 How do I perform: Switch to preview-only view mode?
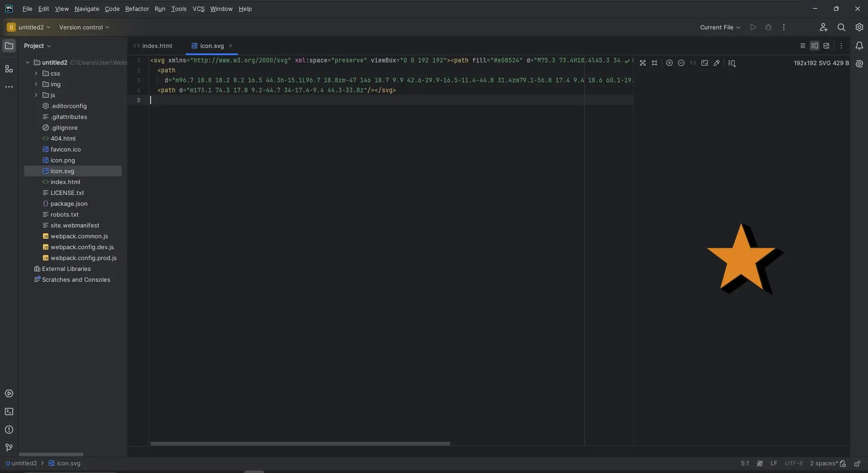(x=826, y=46)
